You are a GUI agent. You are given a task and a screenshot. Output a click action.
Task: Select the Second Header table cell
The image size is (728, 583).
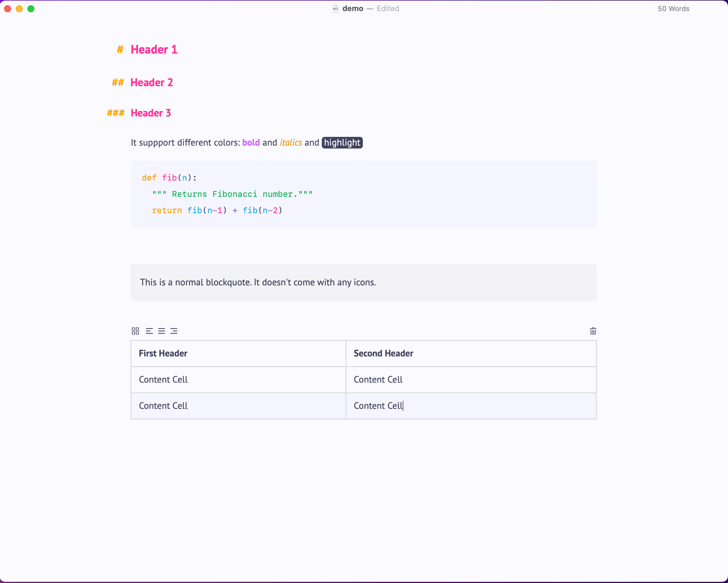pos(471,354)
